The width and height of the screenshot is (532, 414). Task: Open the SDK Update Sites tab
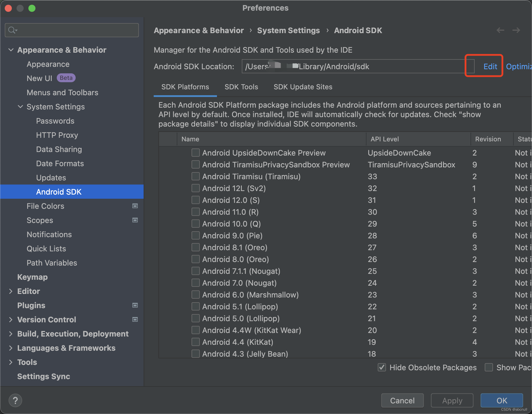[x=303, y=87]
